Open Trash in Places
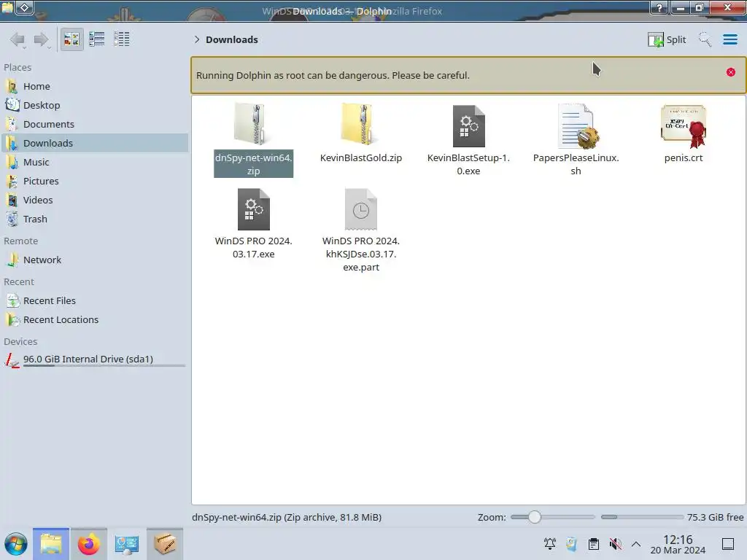This screenshot has width=747, height=560. click(x=94, y=219)
